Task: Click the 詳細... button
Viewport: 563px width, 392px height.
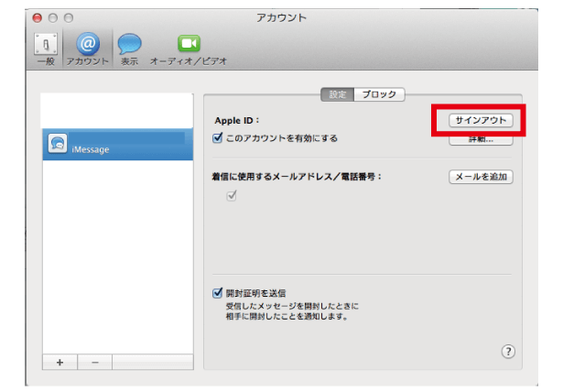Action: (x=481, y=140)
